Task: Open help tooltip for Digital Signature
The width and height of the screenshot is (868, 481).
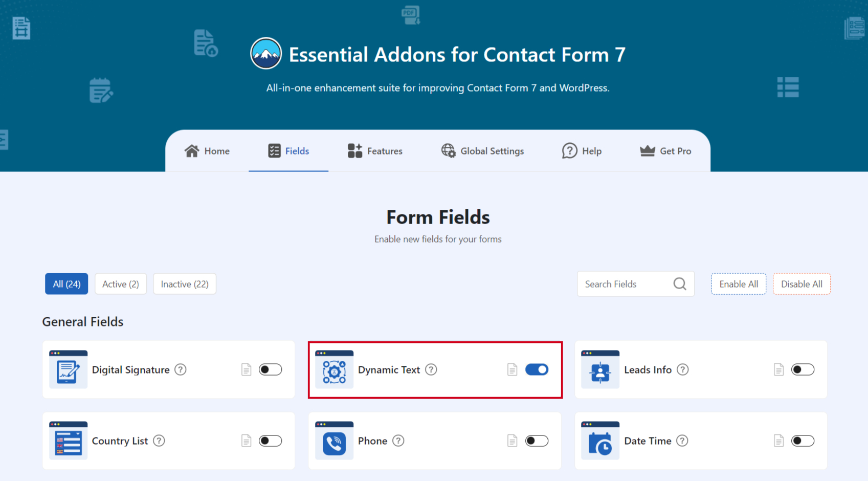Action: tap(181, 369)
